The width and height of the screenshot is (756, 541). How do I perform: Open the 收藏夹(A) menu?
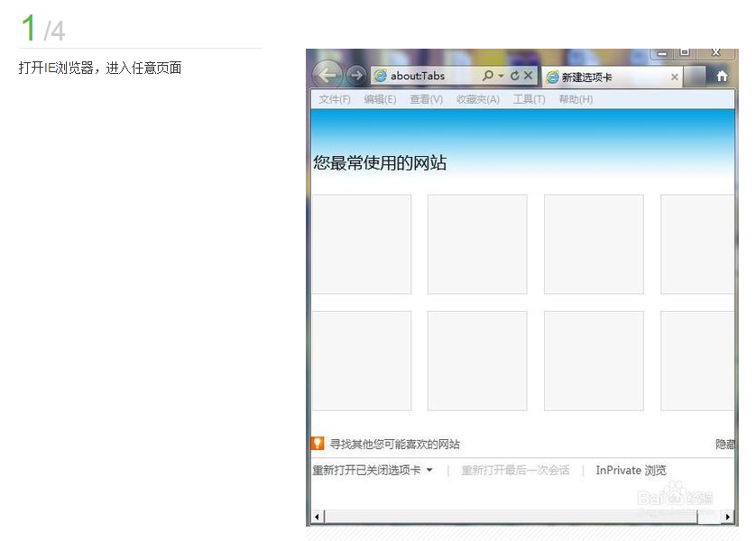(478, 99)
